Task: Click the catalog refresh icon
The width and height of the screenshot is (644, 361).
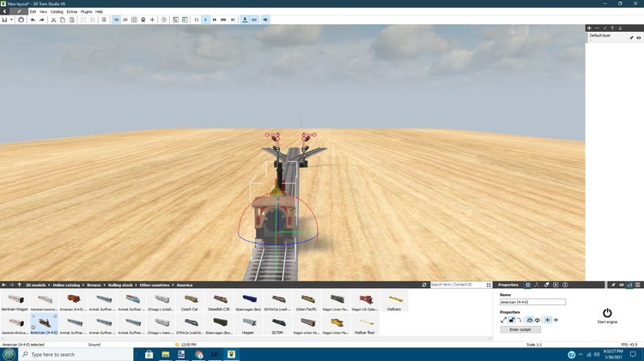Action: 424,285
